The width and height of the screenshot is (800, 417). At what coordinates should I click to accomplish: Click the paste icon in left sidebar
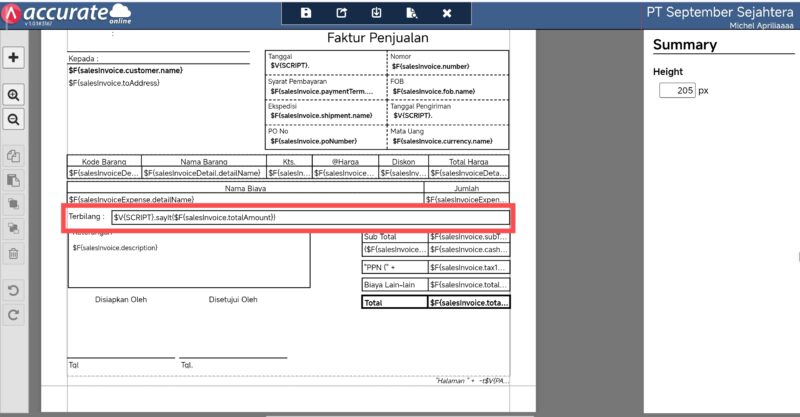pyautogui.click(x=14, y=181)
